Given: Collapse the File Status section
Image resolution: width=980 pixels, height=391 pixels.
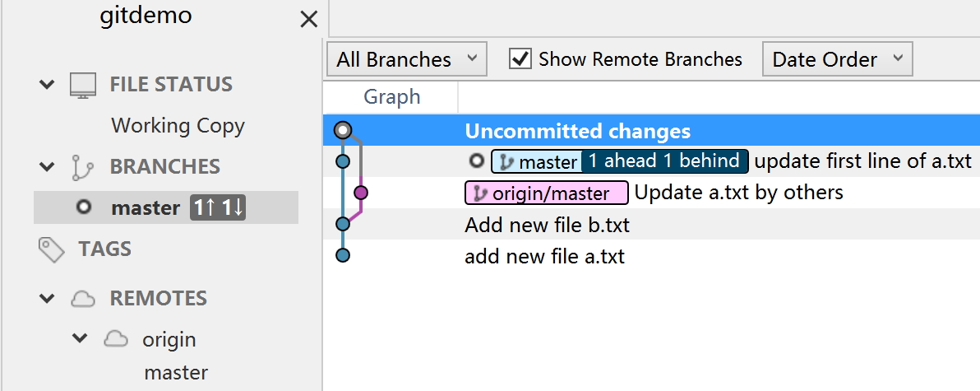Looking at the screenshot, I should coord(48,85).
